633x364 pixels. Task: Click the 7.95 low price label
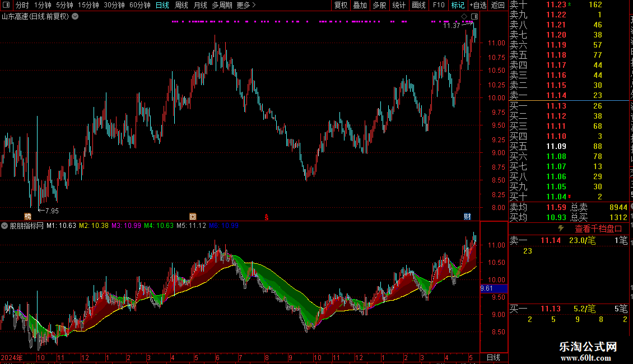52,211
